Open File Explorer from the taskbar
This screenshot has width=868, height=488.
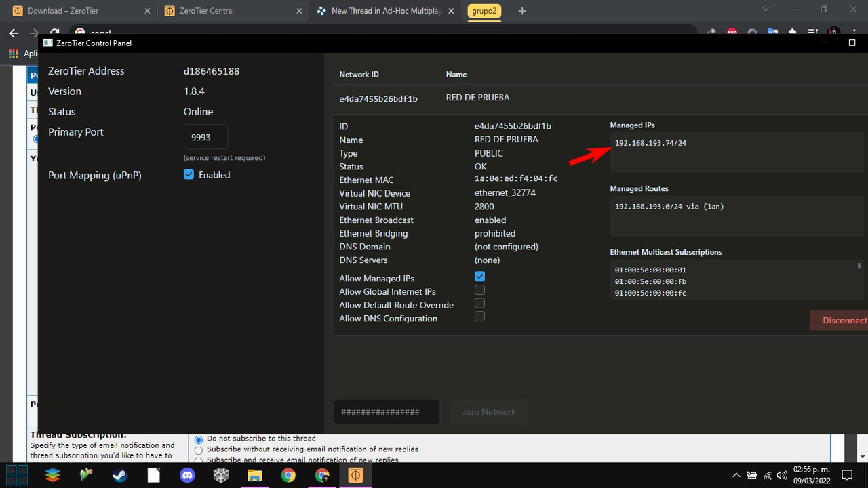coord(254,475)
